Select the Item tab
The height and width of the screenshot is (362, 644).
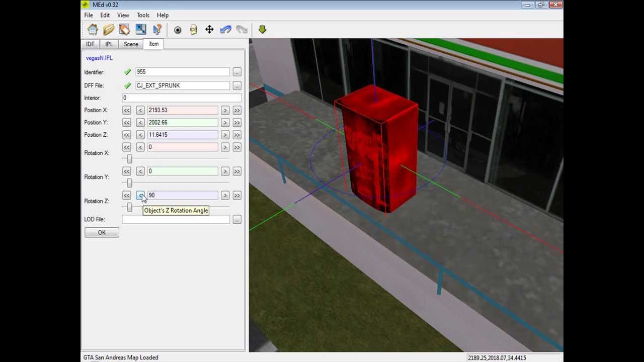[154, 44]
